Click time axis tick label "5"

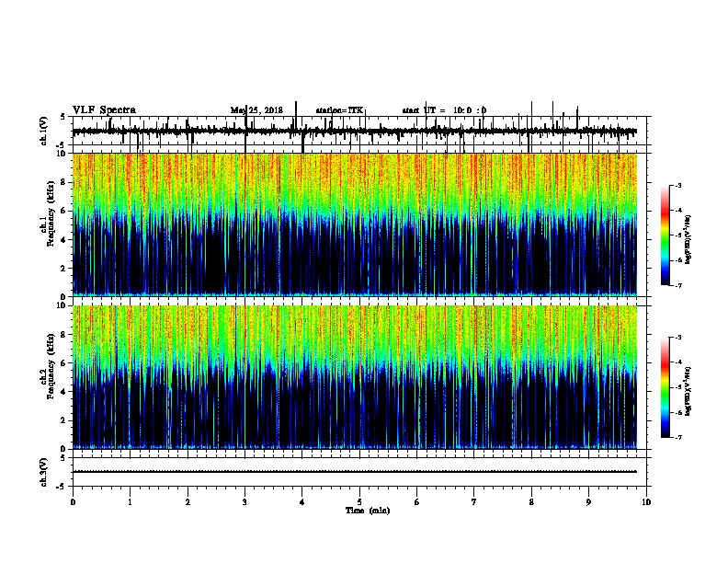point(359,502)
